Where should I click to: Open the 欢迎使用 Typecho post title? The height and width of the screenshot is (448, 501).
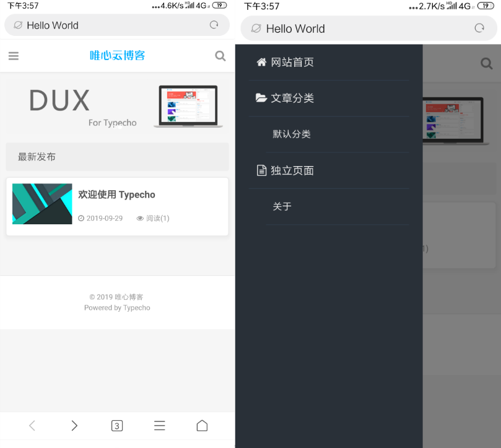pos(116,195)
